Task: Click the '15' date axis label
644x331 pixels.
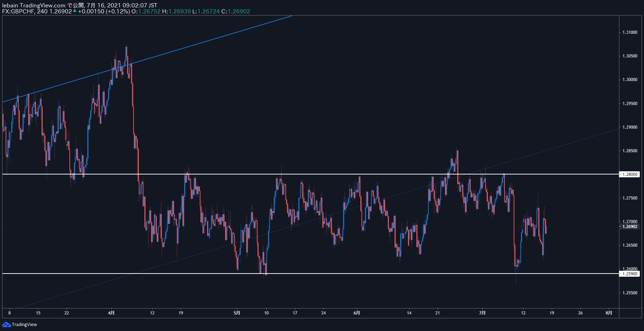Action: [x=38, y=313]
